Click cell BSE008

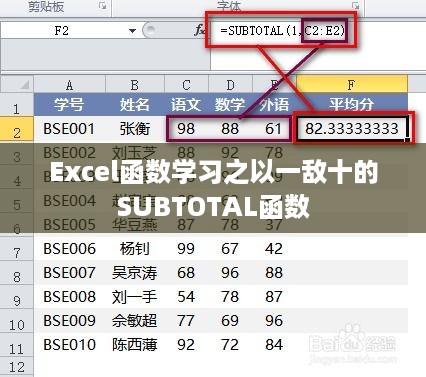coord(69,297)
